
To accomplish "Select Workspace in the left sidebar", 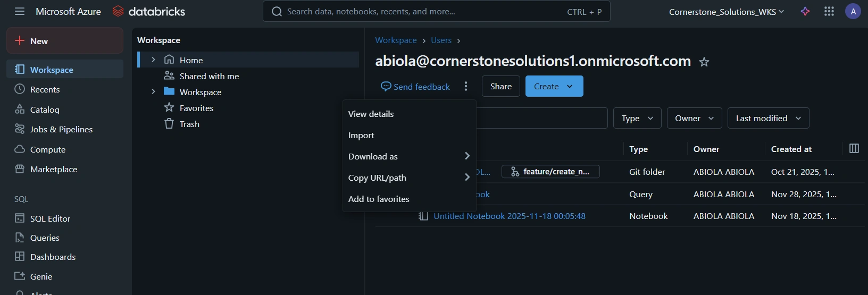I will [x=65, y=69].
